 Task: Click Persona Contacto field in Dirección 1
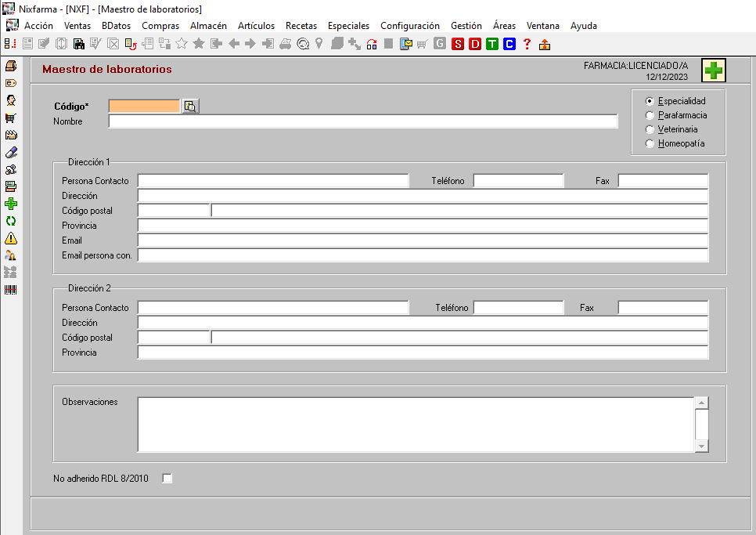click(273, 181)
